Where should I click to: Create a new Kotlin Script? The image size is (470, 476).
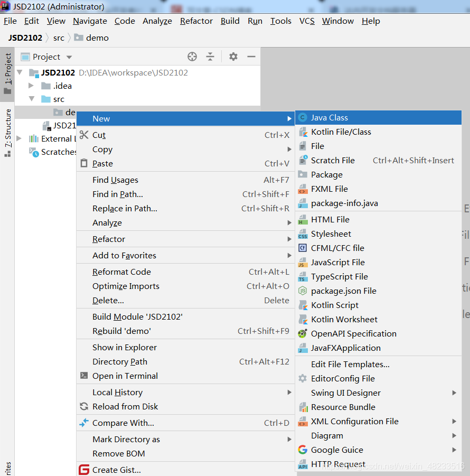(378, 305)
